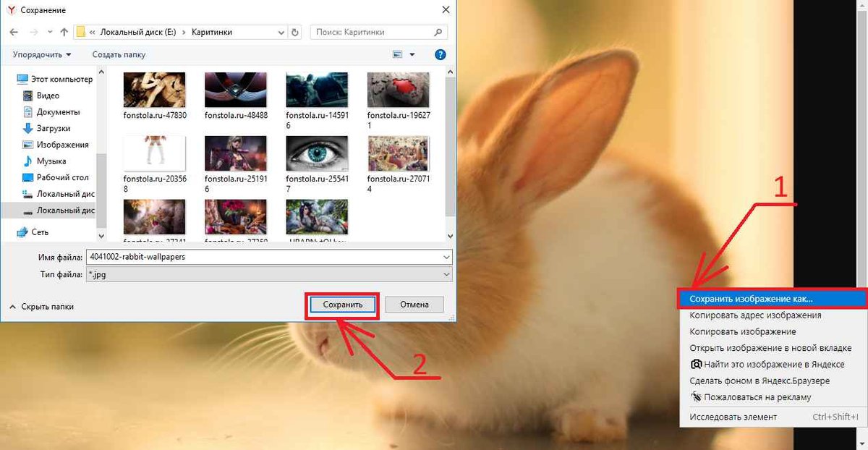Open the Тип файла dropdown

point(268,275)
